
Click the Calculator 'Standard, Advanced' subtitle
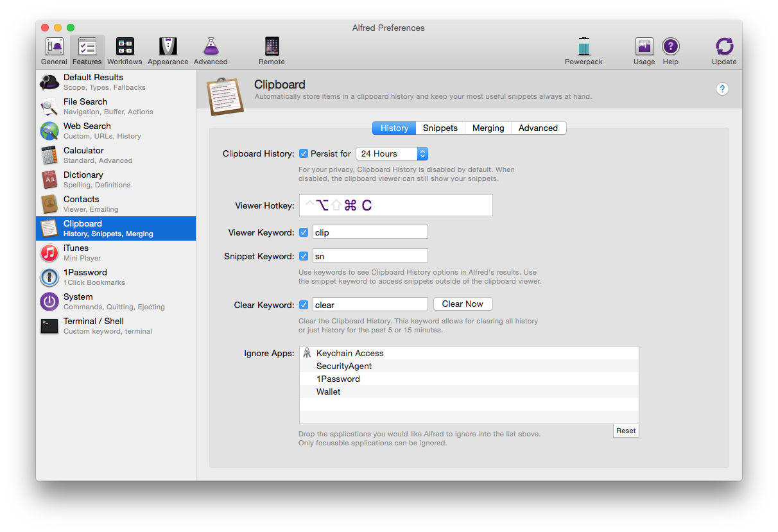click(98, 160)
